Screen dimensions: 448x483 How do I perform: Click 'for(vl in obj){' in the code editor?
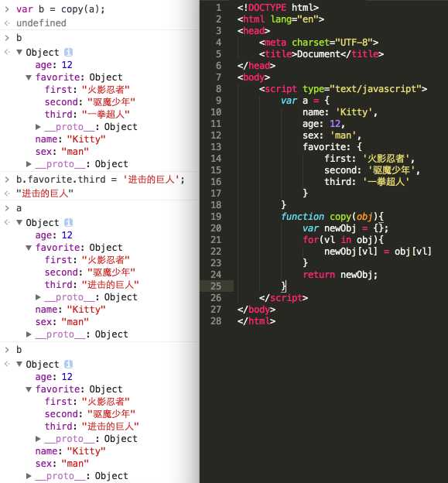(343, 240)
